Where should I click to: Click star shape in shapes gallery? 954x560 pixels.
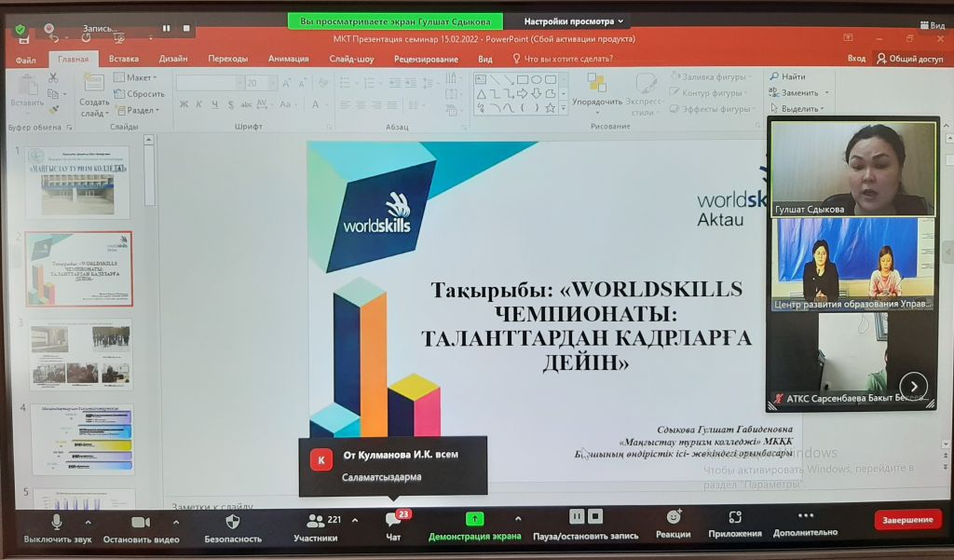pyautogui.click(x=550, y=108)
